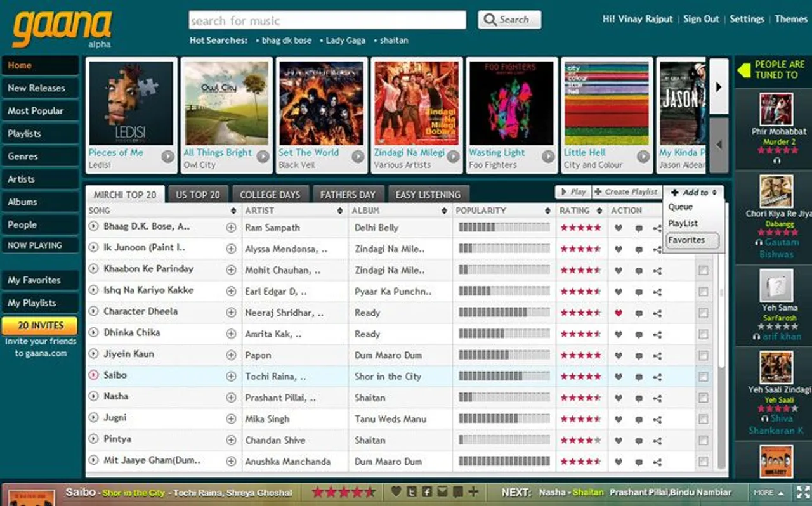Click the 20 INVITES button
The width and height of the screenshot is (812, 506).
pos(40,326)
